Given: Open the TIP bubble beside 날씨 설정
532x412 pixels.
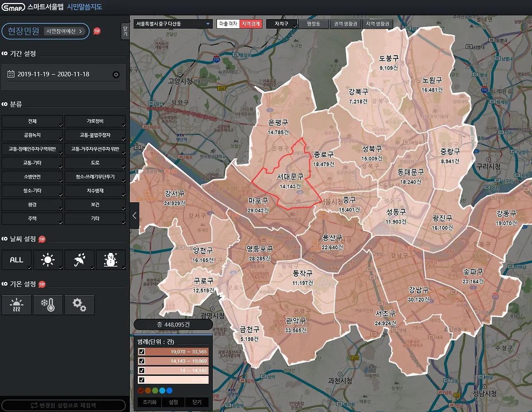Looking at the screenshot, I should 42,239.
